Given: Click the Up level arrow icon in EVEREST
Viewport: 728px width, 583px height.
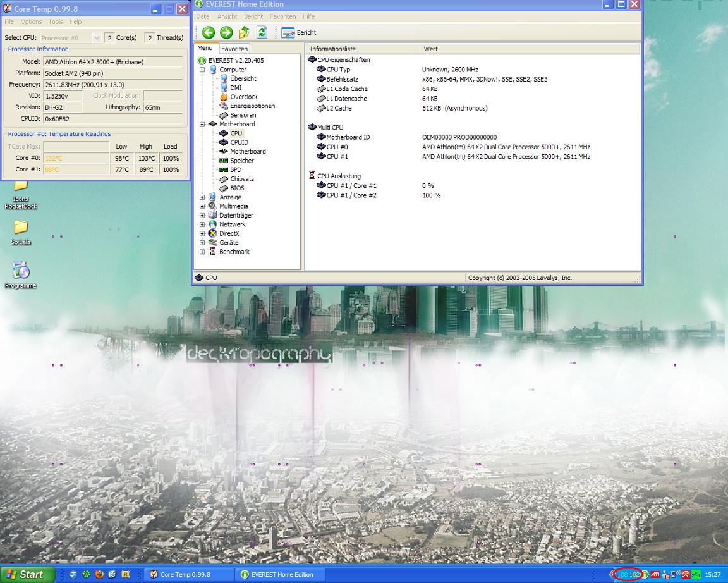Looking at the screenshot, I should (x=244, y=32).
